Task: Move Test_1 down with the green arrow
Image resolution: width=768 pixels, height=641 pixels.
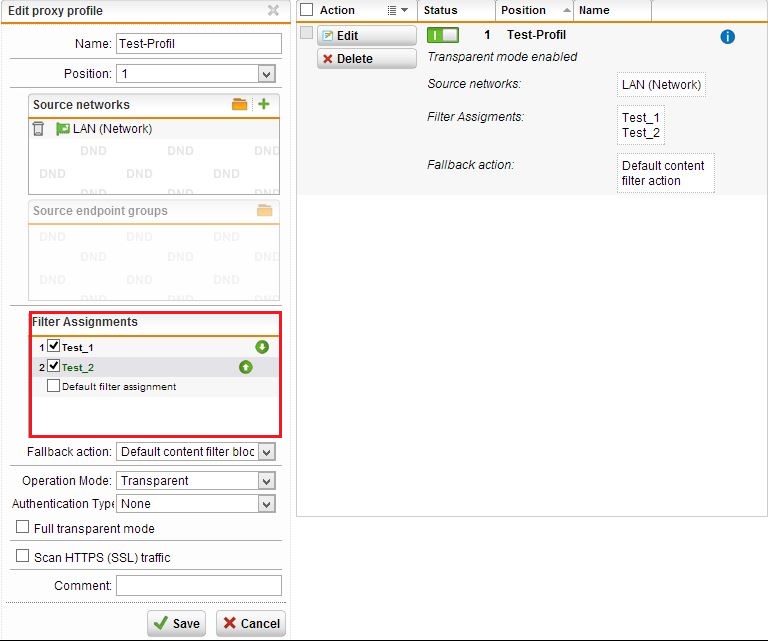Action: [262, 347]
